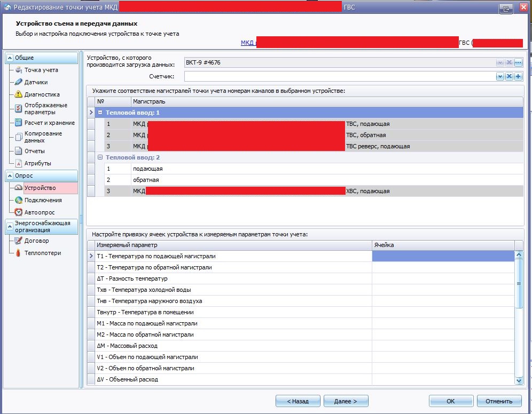The image size is (532, 414).
Task: Open the device ВКТ-9 dropdown arrow
Action: click(500, 62)
